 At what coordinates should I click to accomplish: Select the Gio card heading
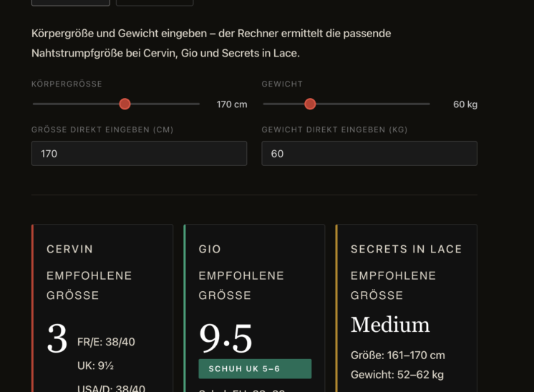210,249
